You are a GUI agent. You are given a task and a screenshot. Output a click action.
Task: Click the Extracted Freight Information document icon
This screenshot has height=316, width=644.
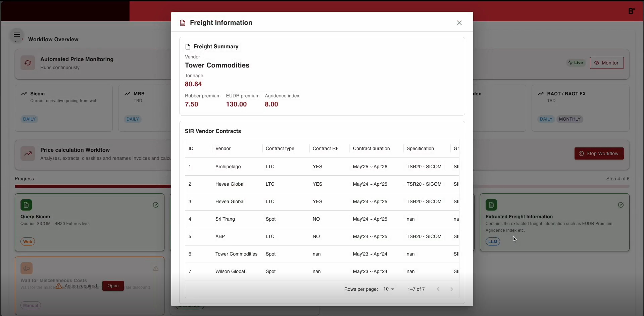pos(491,205)
